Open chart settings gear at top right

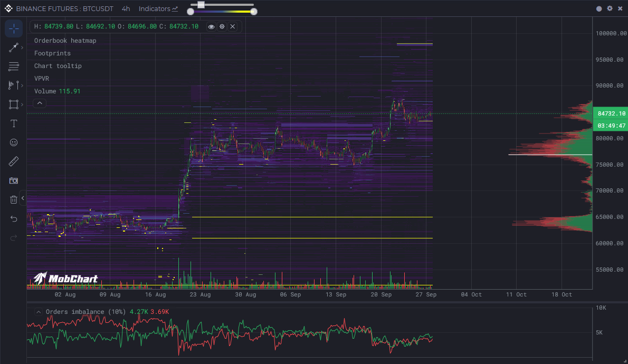pos(610,8)
